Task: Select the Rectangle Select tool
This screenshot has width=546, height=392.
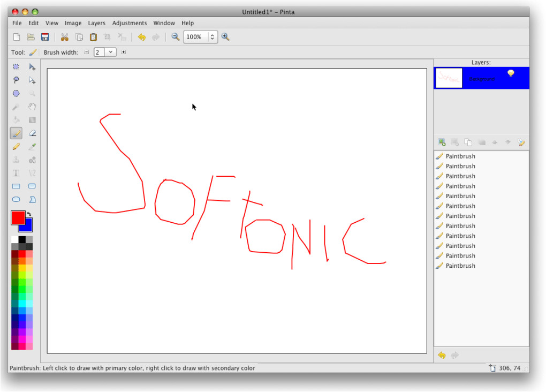Action: pos(16,66)
